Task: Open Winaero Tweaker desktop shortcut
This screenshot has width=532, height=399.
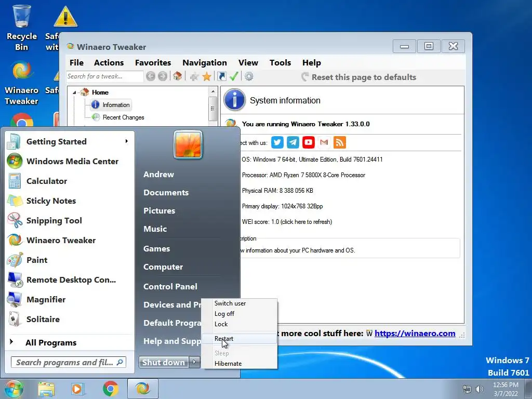Action: 21,83
